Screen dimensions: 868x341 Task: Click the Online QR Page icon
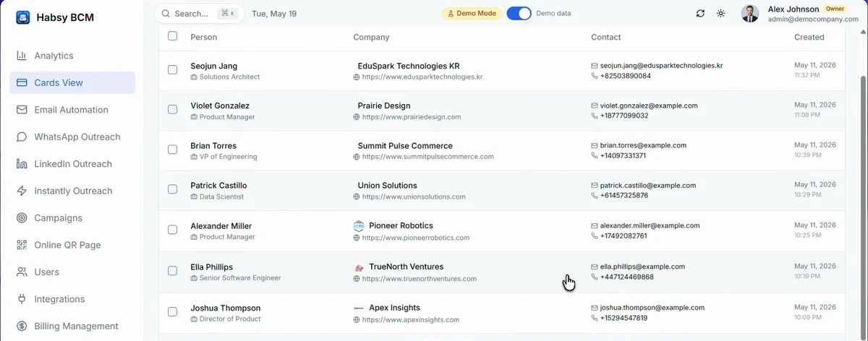point(22,246)
